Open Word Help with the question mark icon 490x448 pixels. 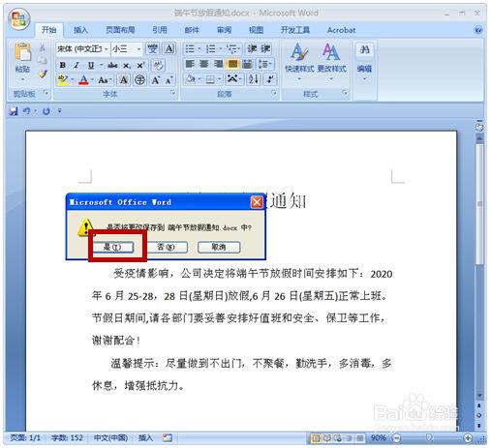[x=478, y=30]
